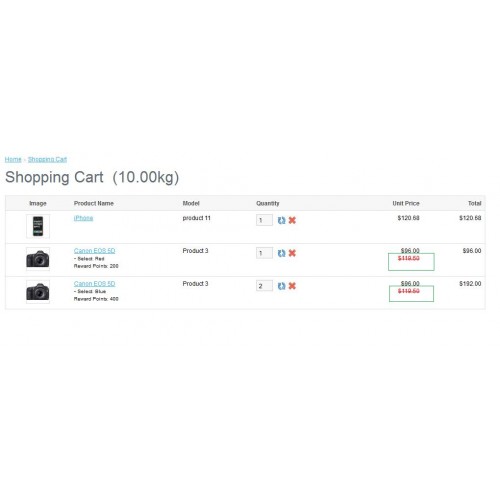
Task: Focus the blue Canon quantity field showing 2
Action: click(x=264, y=286)
